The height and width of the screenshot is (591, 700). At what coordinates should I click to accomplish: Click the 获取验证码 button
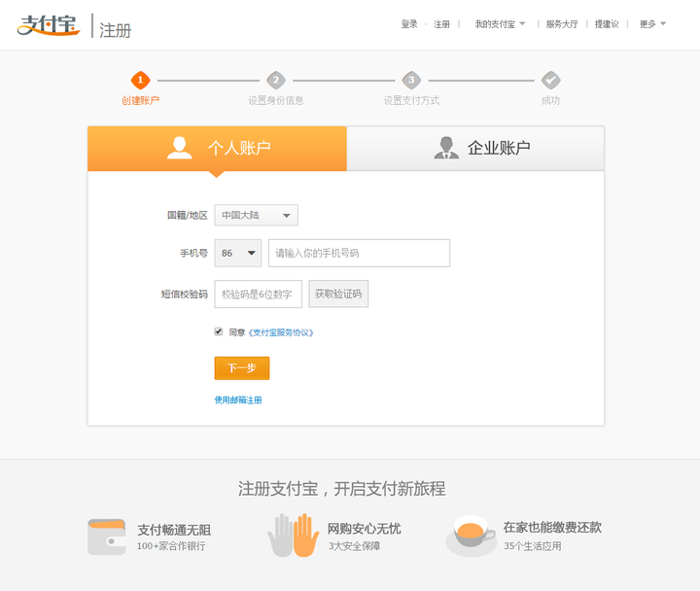click(x=338, y=294)
